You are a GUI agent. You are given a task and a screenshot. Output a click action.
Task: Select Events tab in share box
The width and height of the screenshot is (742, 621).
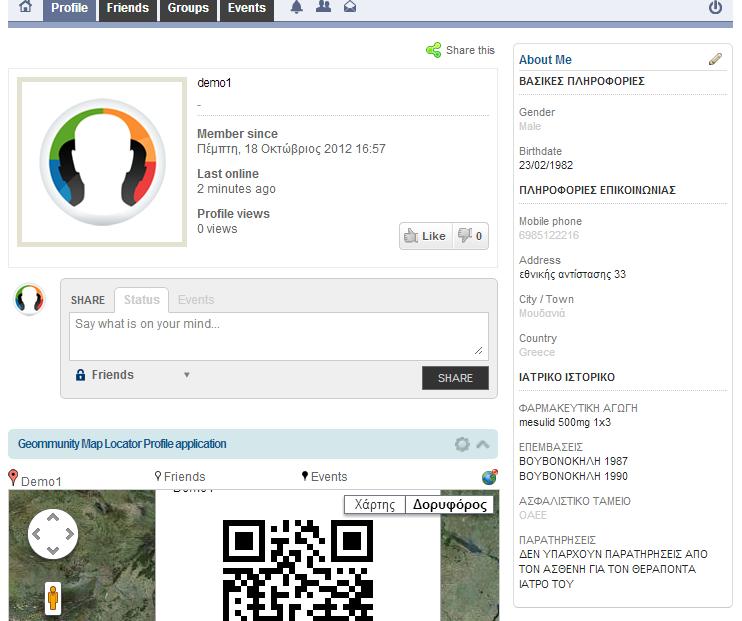click(196, 300)
